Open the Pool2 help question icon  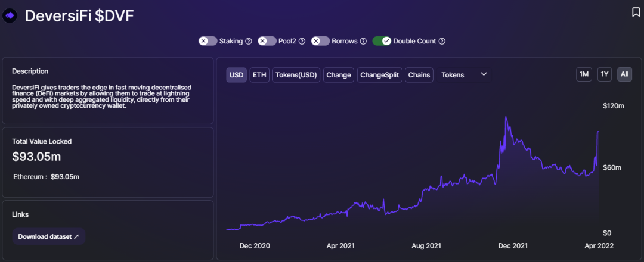pyautogui.click(x=302, y=41)
